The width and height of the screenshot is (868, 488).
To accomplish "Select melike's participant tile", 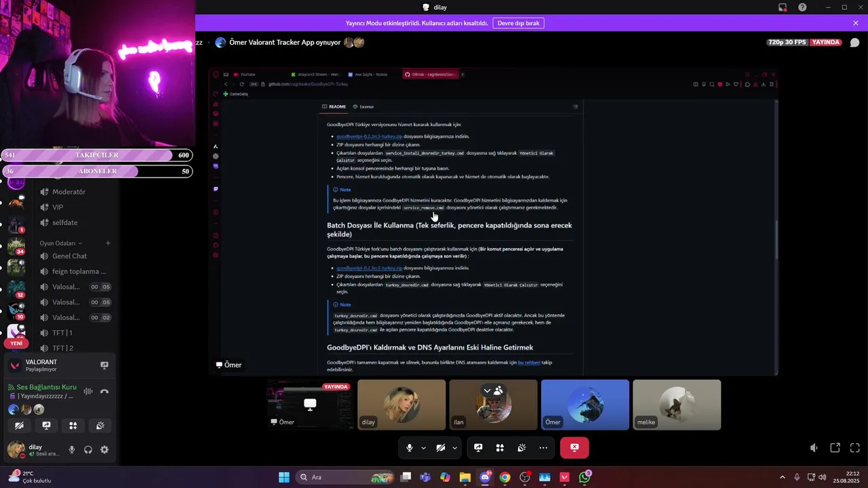I will (x=677, y=405).
